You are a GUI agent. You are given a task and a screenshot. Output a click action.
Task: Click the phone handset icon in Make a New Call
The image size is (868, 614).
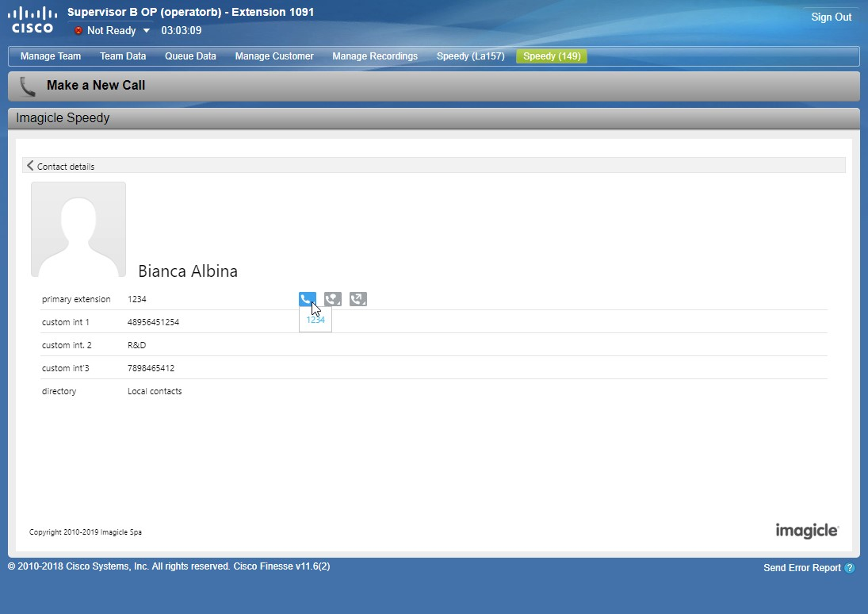point(28,86)
